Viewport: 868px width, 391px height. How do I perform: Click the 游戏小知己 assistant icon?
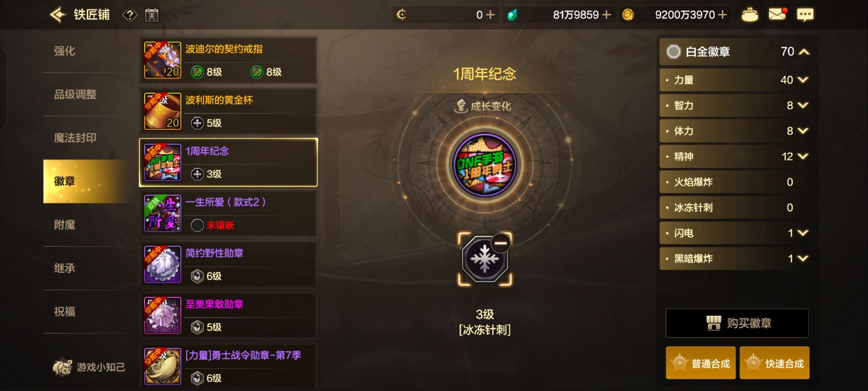tap(63, 367)
